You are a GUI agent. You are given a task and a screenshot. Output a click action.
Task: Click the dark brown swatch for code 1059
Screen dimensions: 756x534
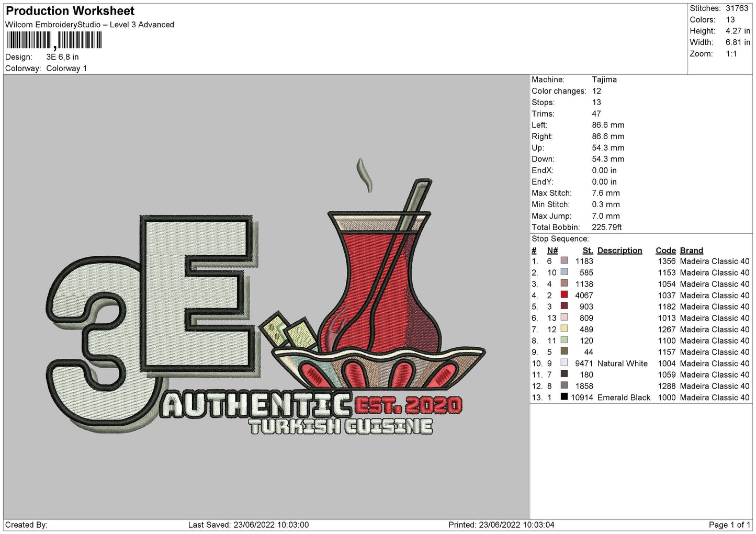564,374
